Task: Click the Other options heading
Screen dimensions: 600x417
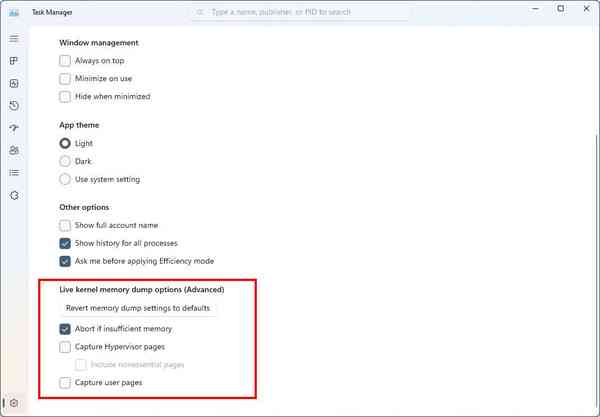Action: pyautogui.click(x=84, y=207)
